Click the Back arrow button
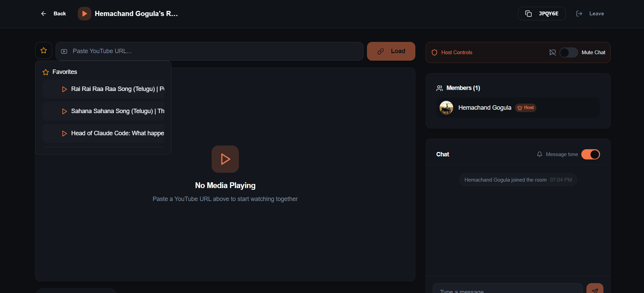This screenshot has width=644, height=293. click(53, 14)
